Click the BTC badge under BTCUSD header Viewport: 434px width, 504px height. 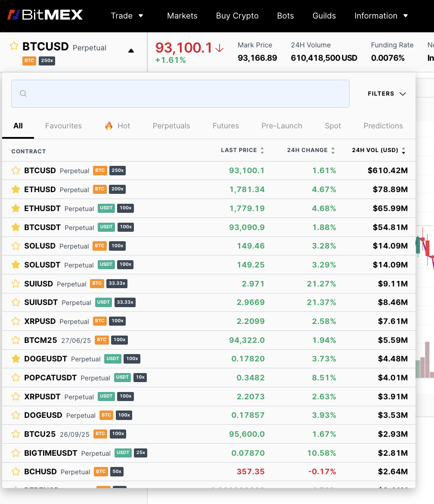[29, 61]
